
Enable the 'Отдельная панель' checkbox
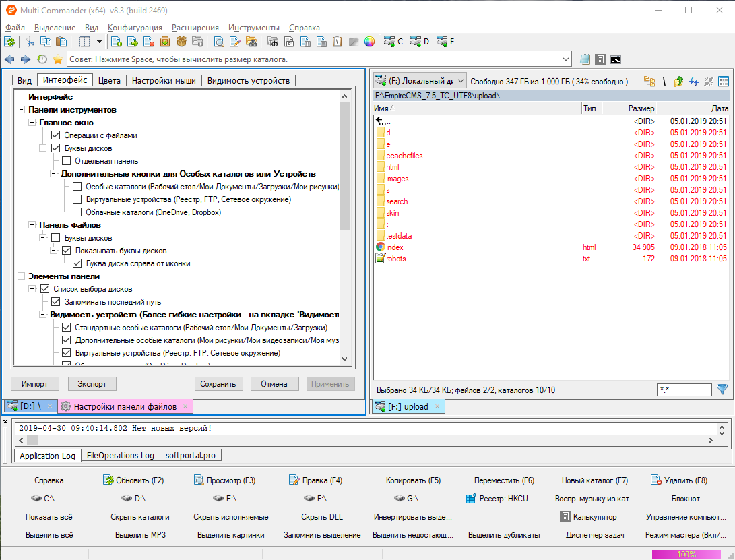tap(66, 161)
